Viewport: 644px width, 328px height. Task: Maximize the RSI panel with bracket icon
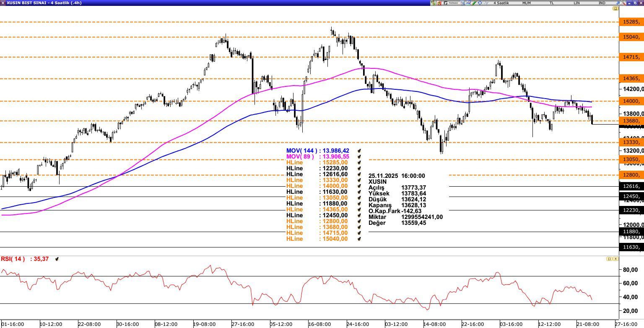609,259
